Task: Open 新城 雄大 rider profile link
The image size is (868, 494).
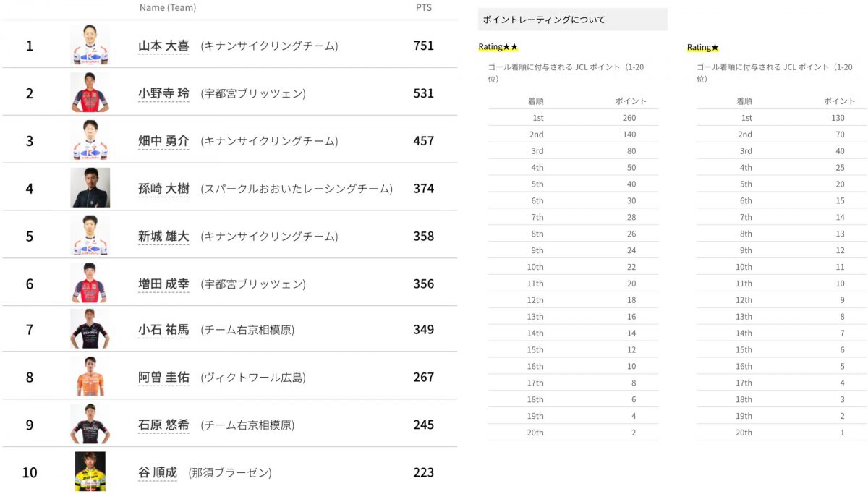Action: tap(163, 236)
